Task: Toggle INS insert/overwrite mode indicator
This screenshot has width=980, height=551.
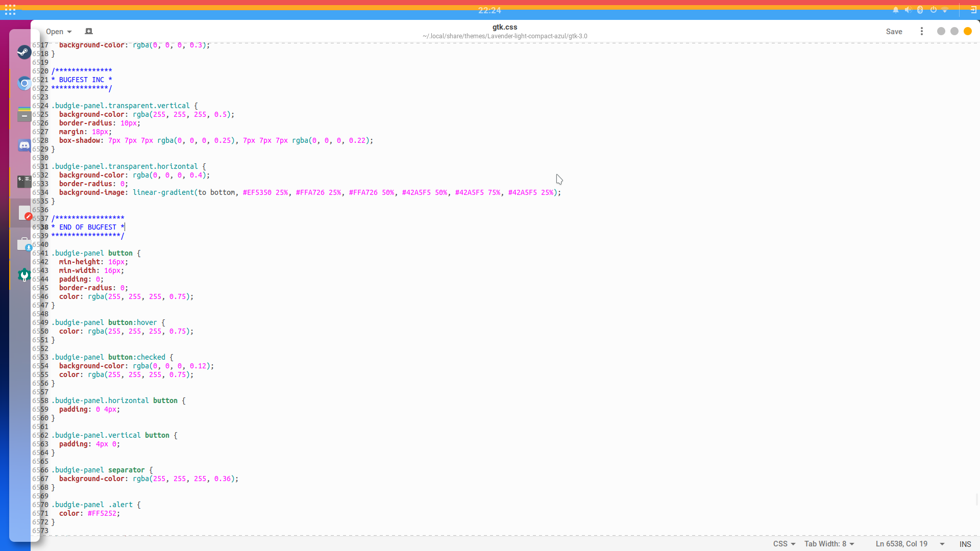Action: (x=965, y=544)
